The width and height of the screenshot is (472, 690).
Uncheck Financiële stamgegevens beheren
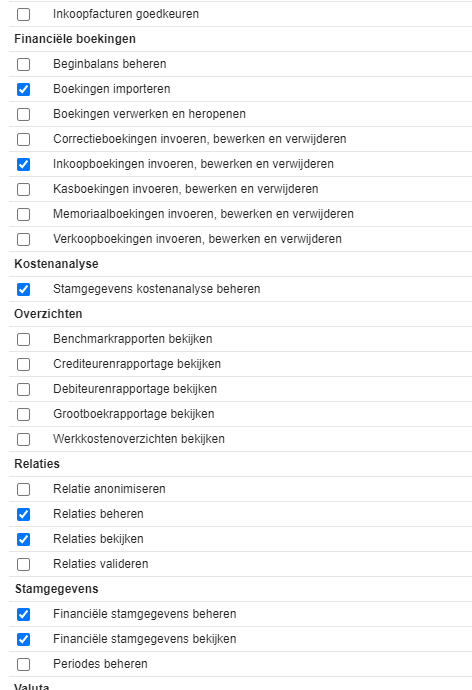23,614
